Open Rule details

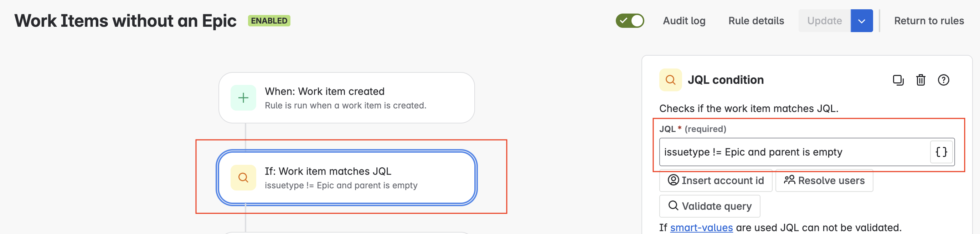[755, 21]
